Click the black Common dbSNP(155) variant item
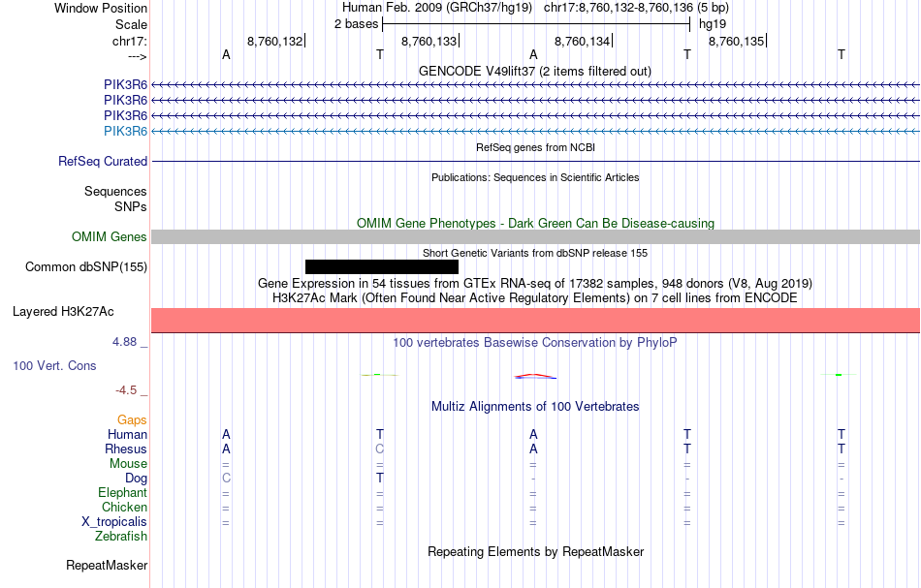The width and height of the screenshot is (921, 588). (382, 267)
